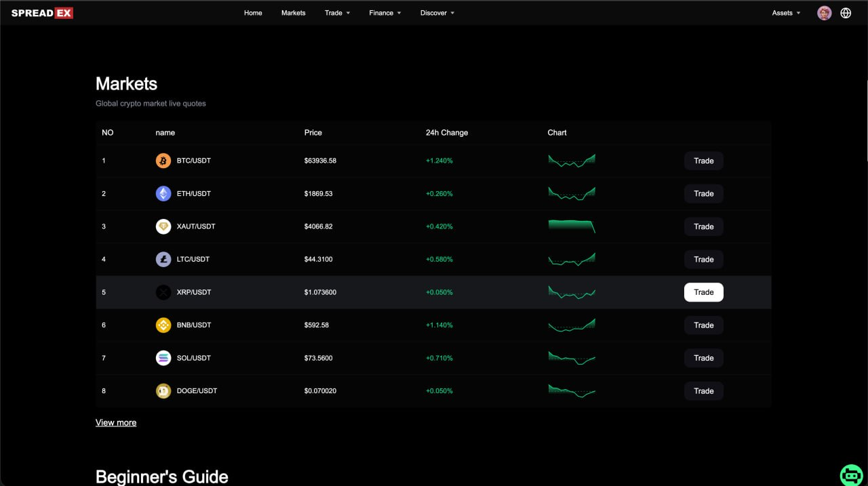Click the $63936.58 price value

[x=320, y=161]
